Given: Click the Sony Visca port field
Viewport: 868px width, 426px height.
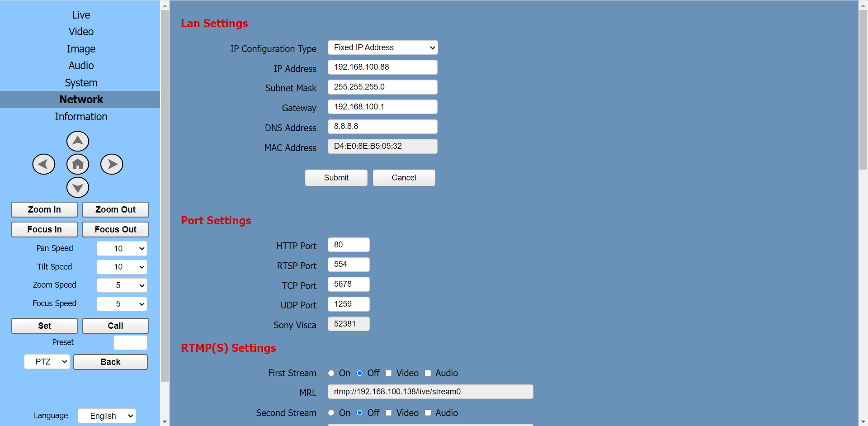Looking at the screenshot, I should coord(349,324).
